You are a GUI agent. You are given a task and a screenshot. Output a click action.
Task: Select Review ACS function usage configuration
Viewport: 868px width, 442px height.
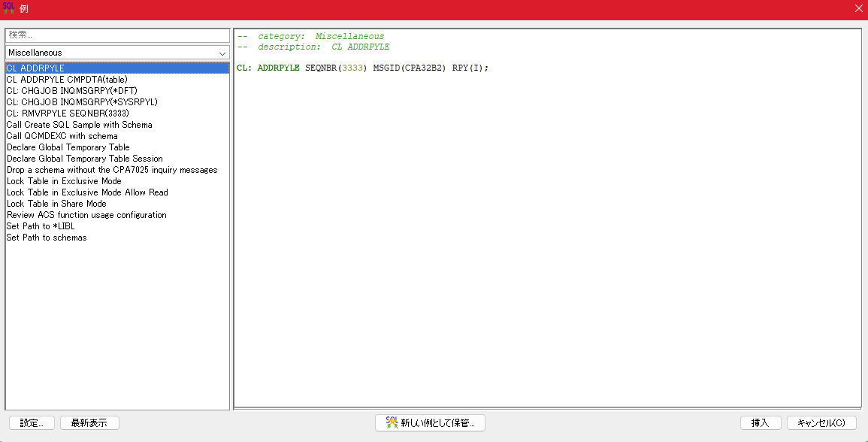coord(117,215)
